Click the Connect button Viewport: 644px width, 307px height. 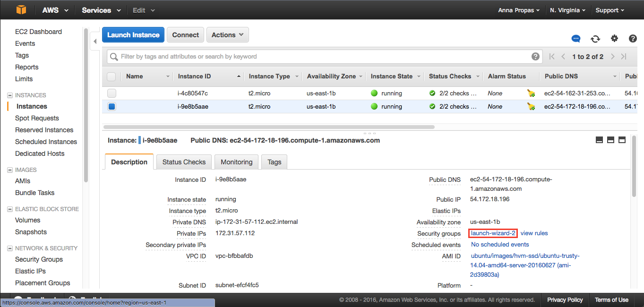pyautogui.click(x=185, y=35)
